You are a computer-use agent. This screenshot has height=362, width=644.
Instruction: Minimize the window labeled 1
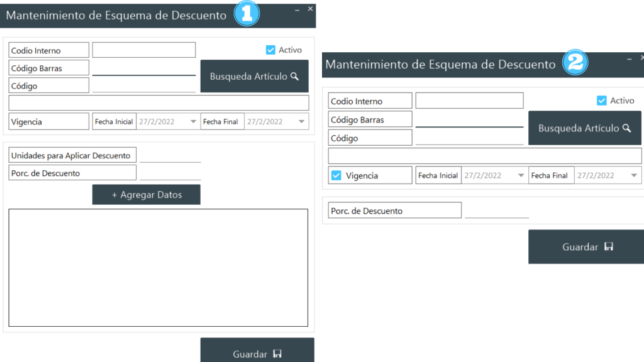coord(297,9)
